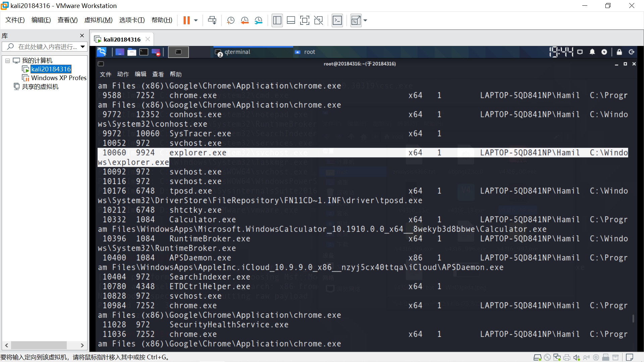Expand the stretch guest dropdown arrow
Image resolution: width=644 pixels, height=362 pixels.
coord(365,20)
